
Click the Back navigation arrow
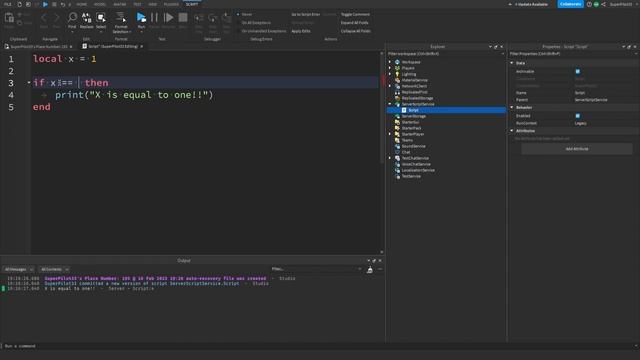44,18
